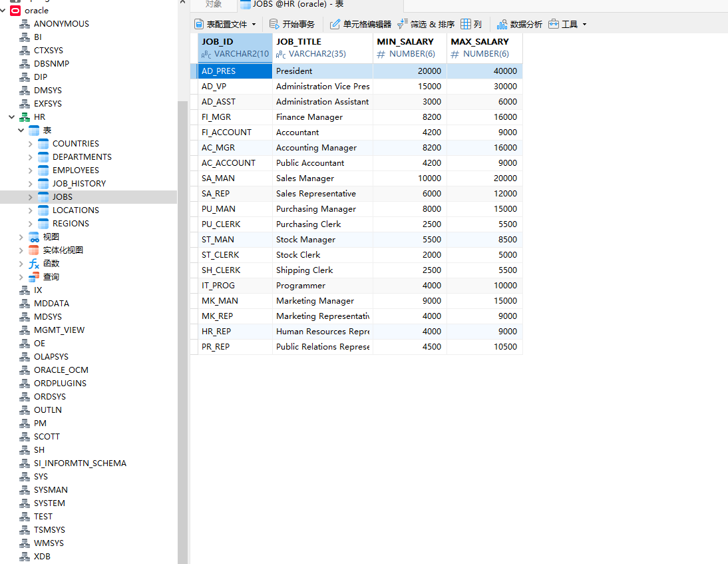Click the OE schema icon
Viewport: 728px width, 564px height.
25,344
